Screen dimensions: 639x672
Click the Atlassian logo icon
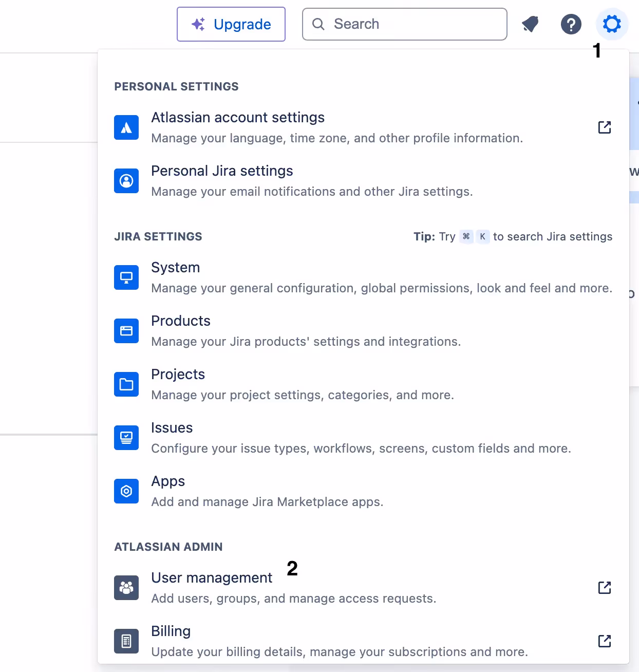126,127
